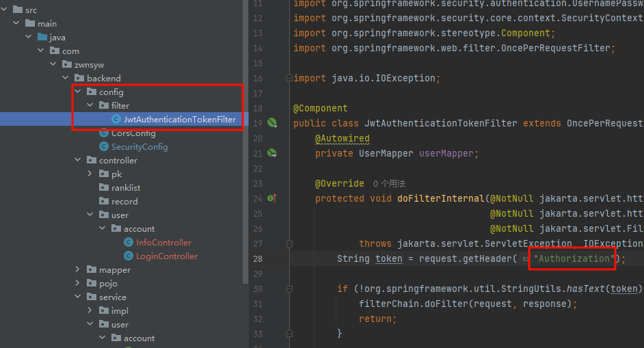
Task: Open SecurityConfig in the project tree
Action: [x=139, y=146]
